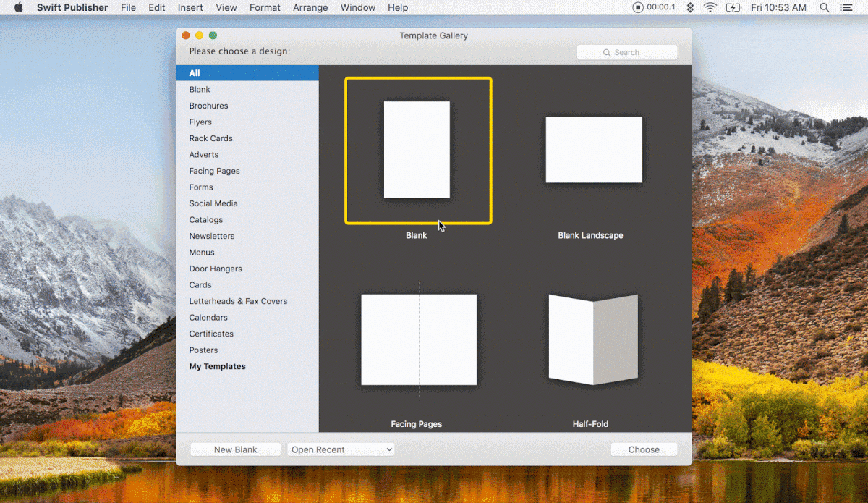
Task: Select the Blank Landscape template thumbnail
Action: click(594, 149)
